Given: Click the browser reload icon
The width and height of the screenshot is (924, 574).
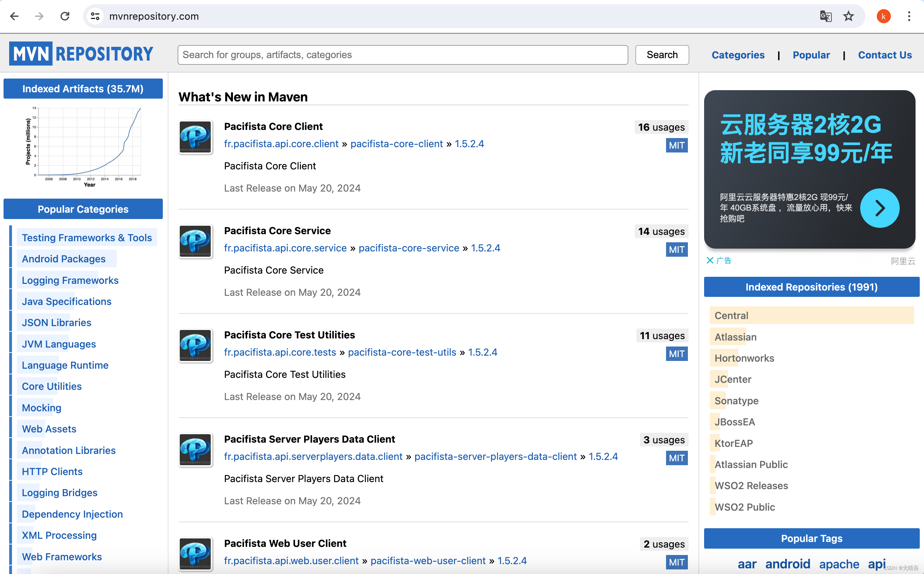Looking at the screenshot, I should [64, 16].
